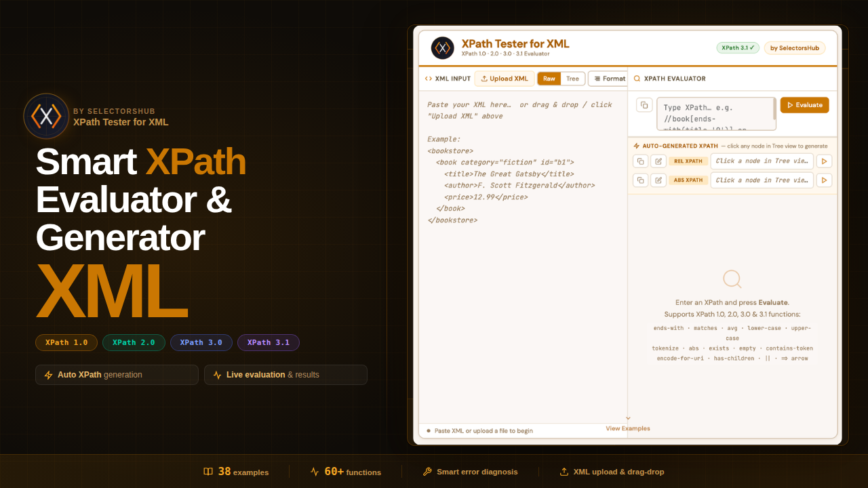
Task: Click the Auto XPath generation feature chip
Action: (117, 375)
